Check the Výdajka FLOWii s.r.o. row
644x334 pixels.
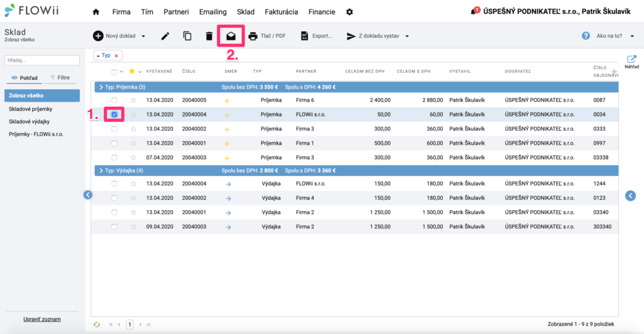[x=114, y=184]
